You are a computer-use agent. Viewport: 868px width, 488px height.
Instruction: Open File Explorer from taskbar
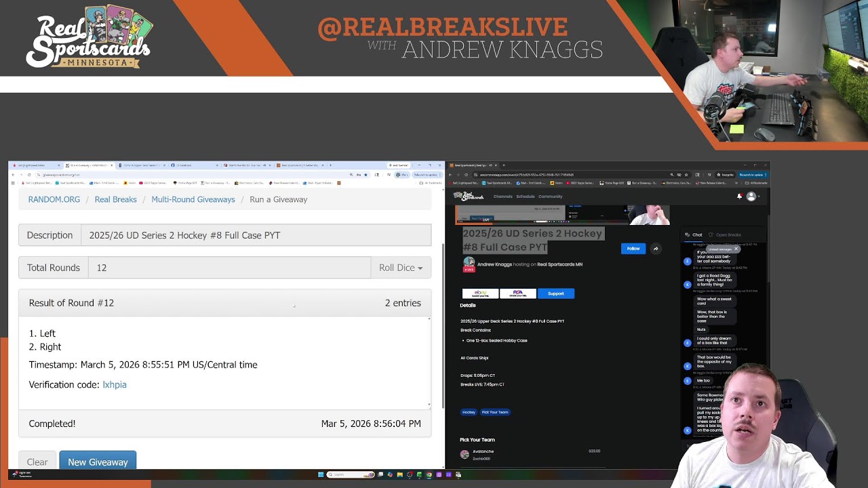click(400, 474)
